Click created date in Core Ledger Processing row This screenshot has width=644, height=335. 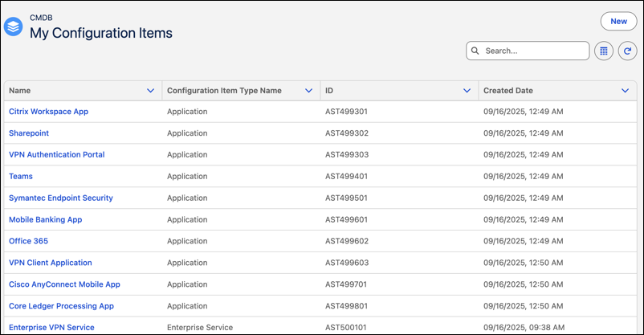523,306
